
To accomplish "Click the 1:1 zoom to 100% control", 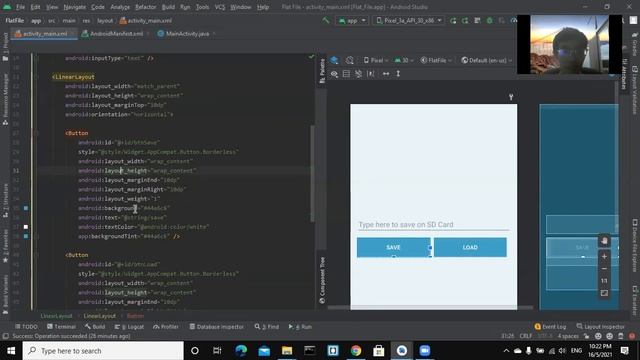I will (x=604, y=281).
